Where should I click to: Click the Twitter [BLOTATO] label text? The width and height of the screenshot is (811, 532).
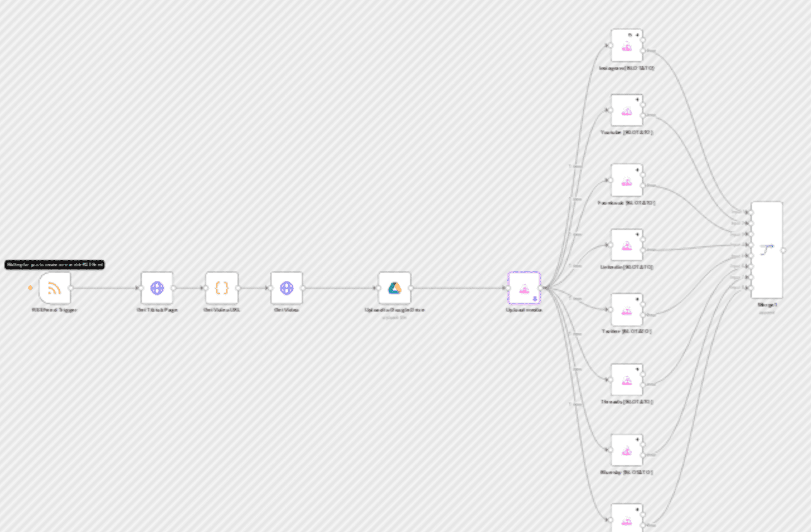626,331
